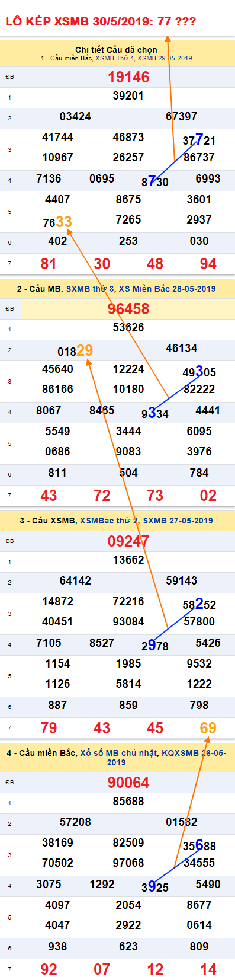Image resolution: width=235 pixels, height=980 pixels.
Task: Click the number 82222
Action: click(x=199, y=389)
